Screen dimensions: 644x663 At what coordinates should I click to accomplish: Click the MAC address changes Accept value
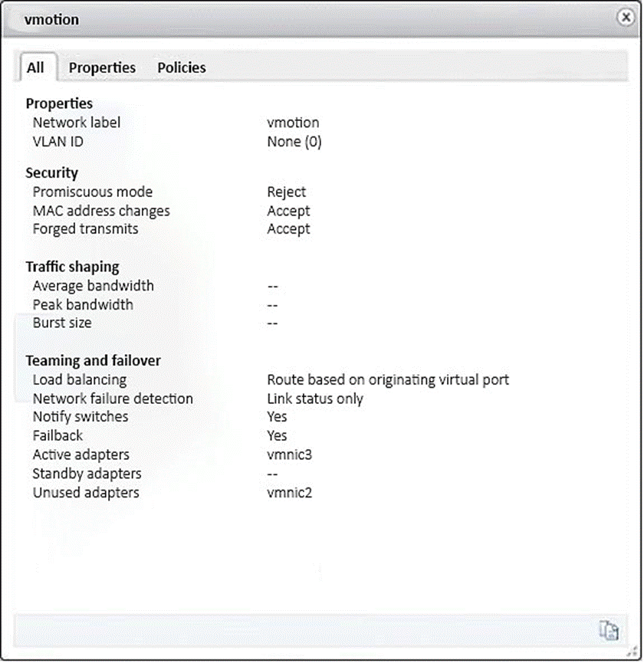(288, 210)
